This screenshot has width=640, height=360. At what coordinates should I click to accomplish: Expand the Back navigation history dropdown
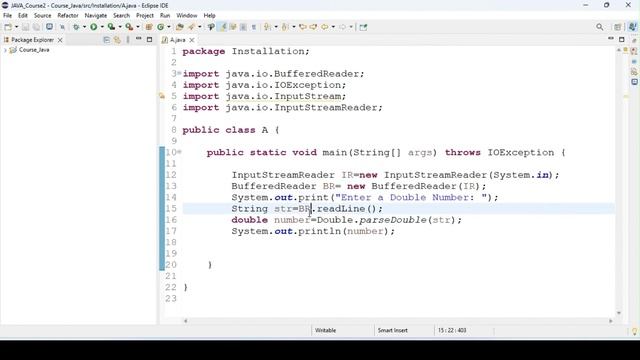point(333,27)
